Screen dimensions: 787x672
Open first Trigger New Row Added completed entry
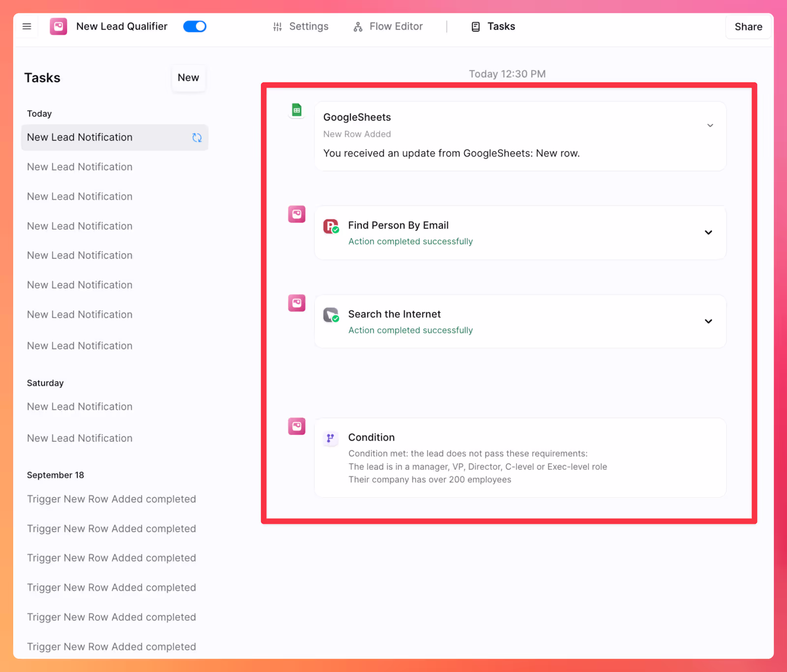tap(112, 499)
